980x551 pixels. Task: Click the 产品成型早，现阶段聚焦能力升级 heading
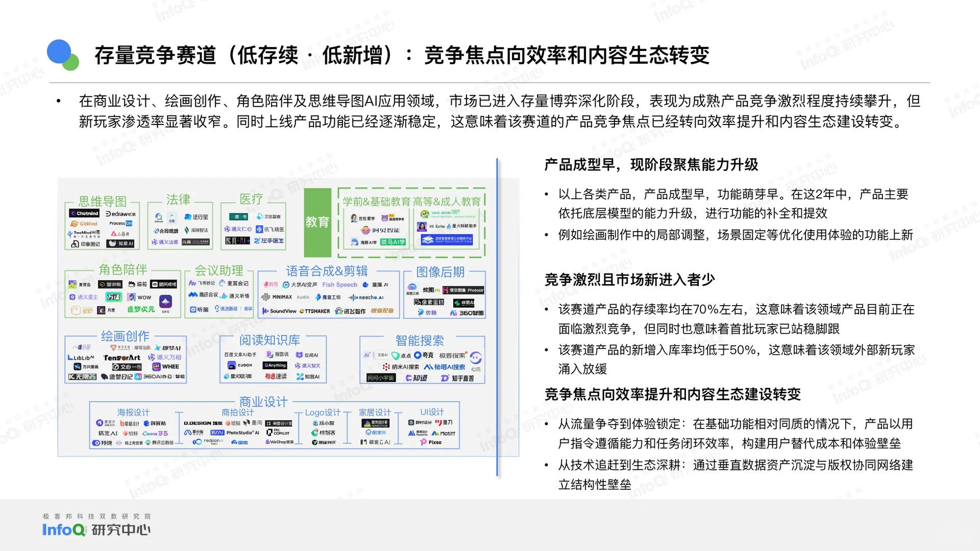(651, 165)
